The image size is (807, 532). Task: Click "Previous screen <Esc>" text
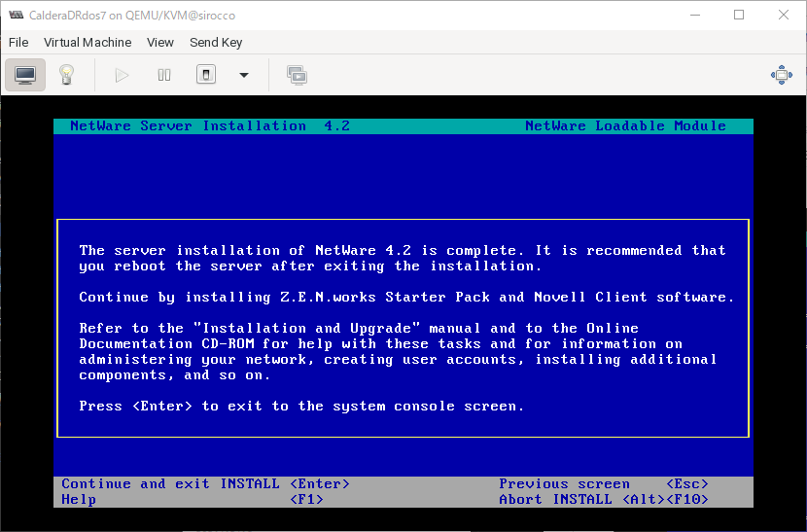pyautogui.click(x=604, y=483)
